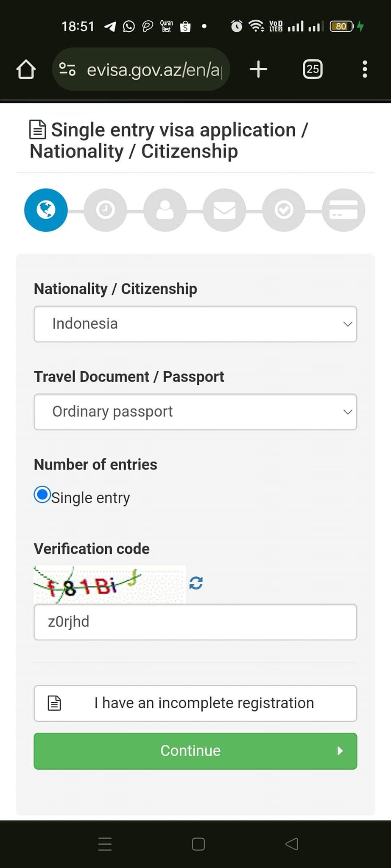Open a new browser tab with plus icon
The height and width of the screenshot is (868, 391).
[258, 69]
